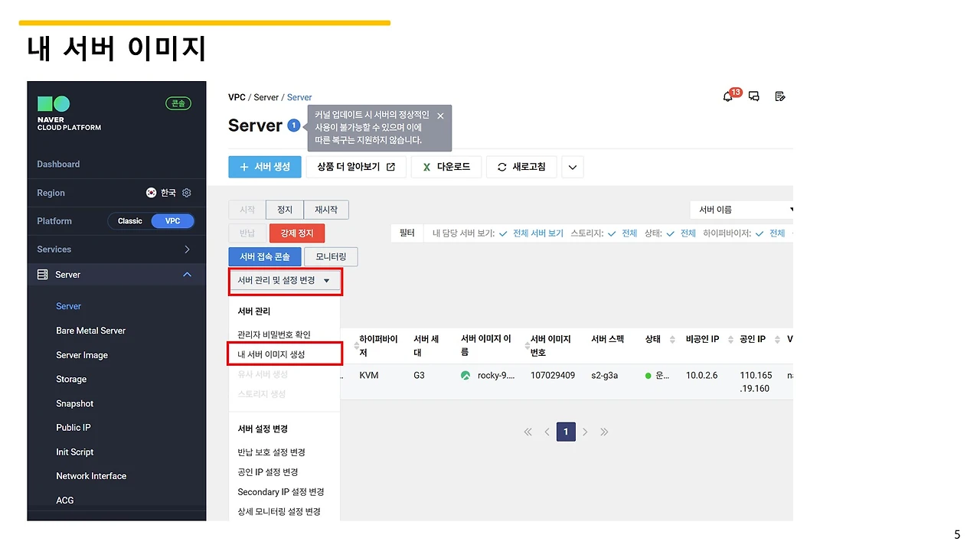Click the red 강제 정지 button

(x=297, y=233)
